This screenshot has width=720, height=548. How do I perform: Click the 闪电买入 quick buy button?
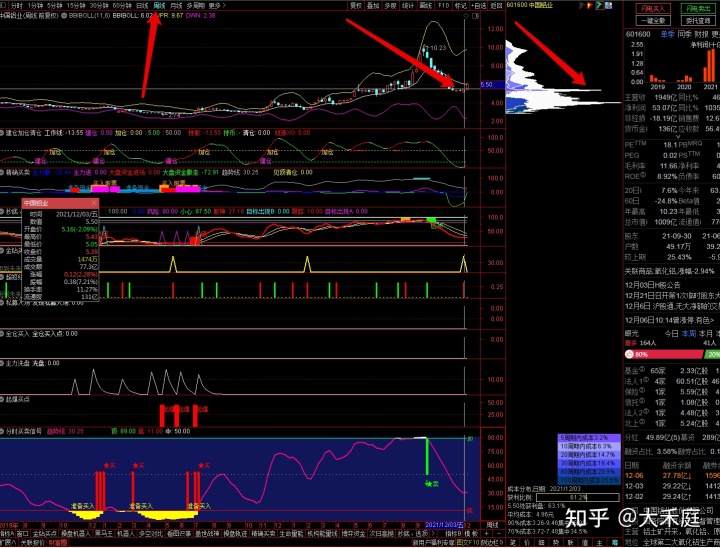[653, 8]
